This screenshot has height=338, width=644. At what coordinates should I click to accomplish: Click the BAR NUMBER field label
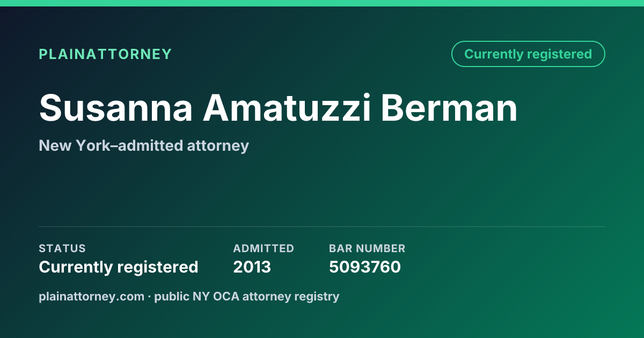pyautogui.click(x=367, y=248)
